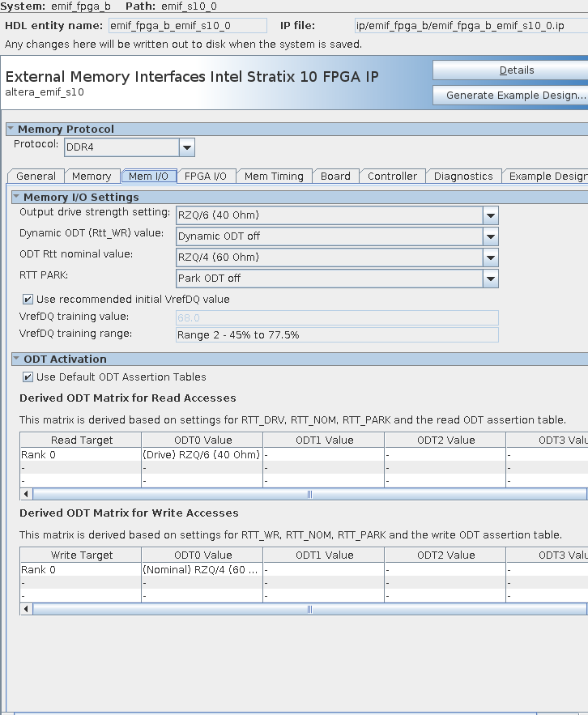588x715 pixels.
Task: Go to the Mem Timing tab
Action: click(x=274, y=177)
